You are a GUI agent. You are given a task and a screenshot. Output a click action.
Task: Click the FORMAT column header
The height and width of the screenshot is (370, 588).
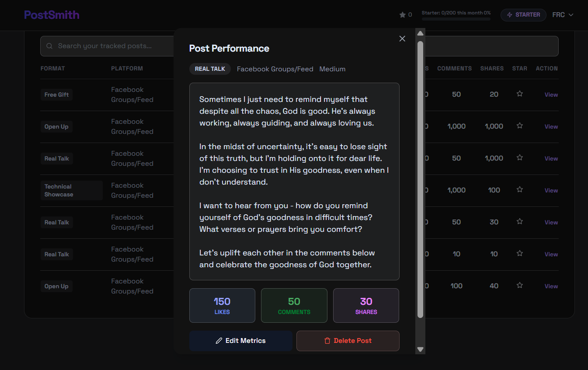(52, 69)
